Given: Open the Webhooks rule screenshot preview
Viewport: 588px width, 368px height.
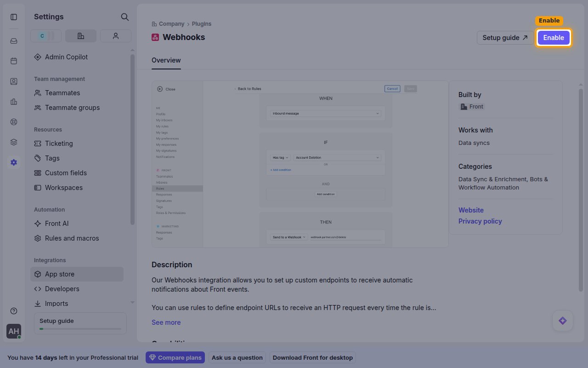Looking at the screenshot, I should [x=300, y=164].
